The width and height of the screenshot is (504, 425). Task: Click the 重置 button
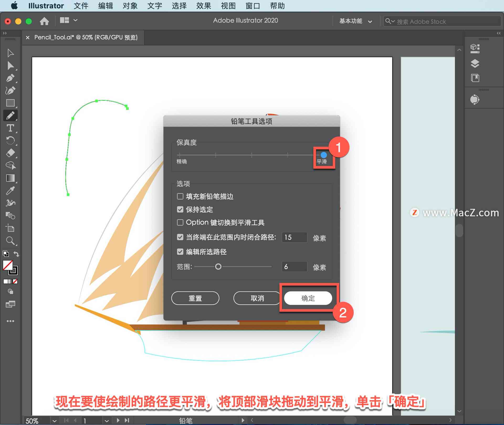point(195,298)
